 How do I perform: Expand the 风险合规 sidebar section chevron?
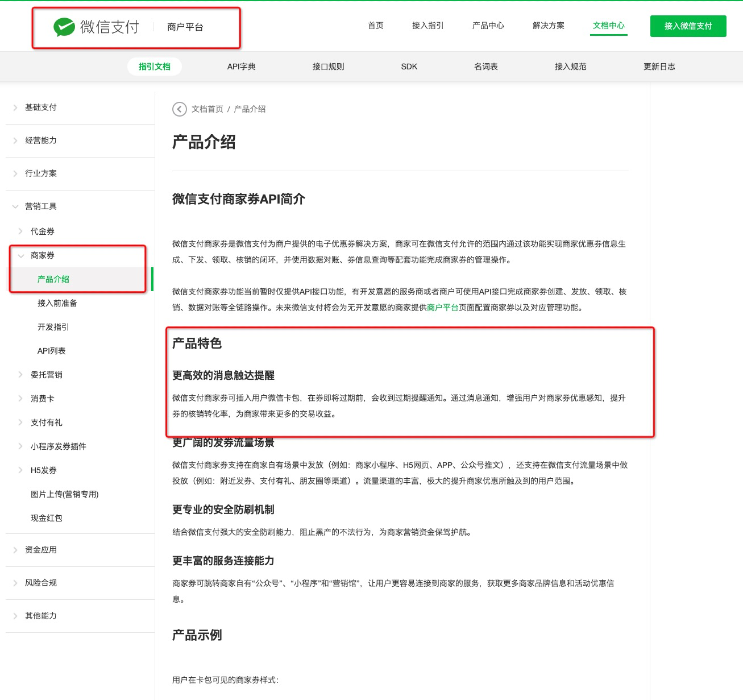click(15, 583)
